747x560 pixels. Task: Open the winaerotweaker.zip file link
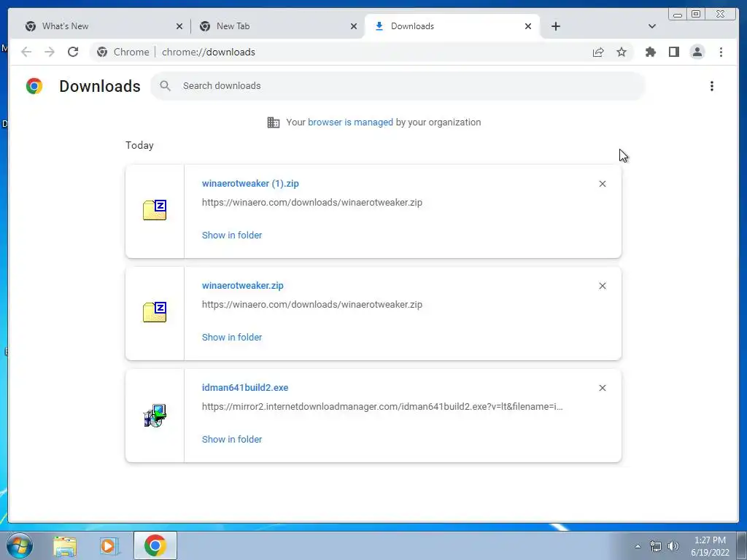[x=242, y=286]
